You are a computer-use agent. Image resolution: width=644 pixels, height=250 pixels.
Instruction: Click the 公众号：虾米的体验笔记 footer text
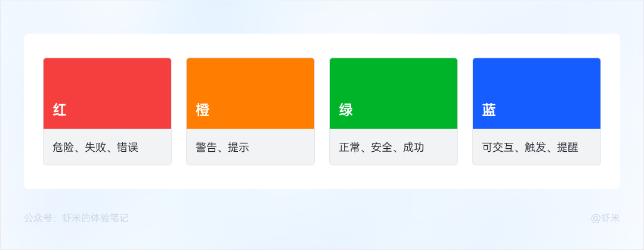(x=76, y=218)
